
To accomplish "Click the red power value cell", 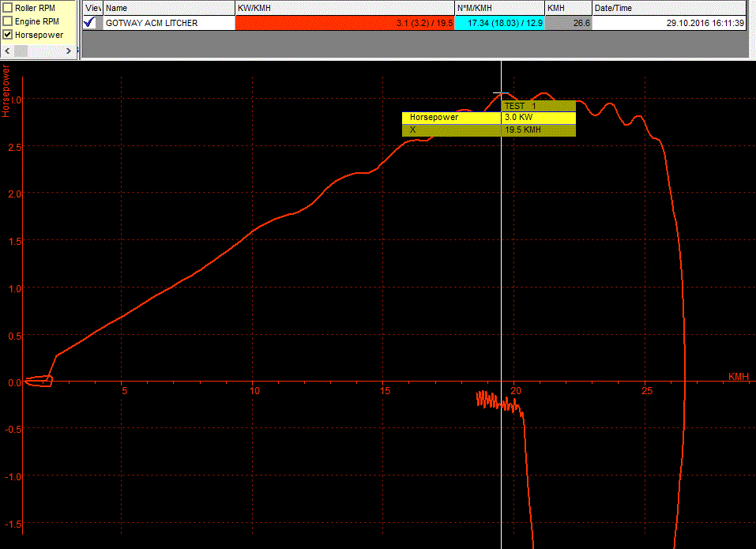I will [344, 24].
